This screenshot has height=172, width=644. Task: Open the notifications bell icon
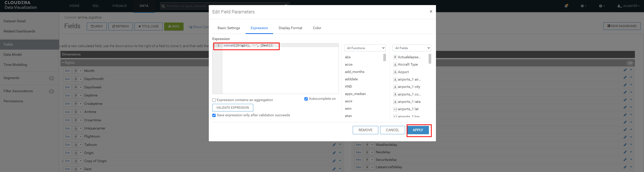click(566, 6)
